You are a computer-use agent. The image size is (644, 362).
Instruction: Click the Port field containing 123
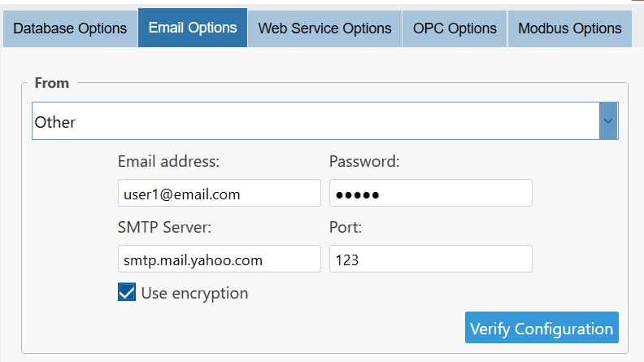(x=430, y=260)
